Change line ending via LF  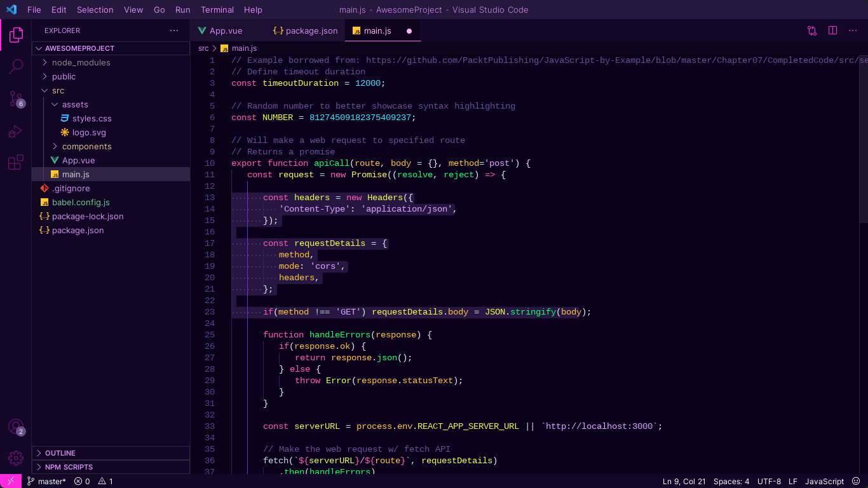coord(792,481)
